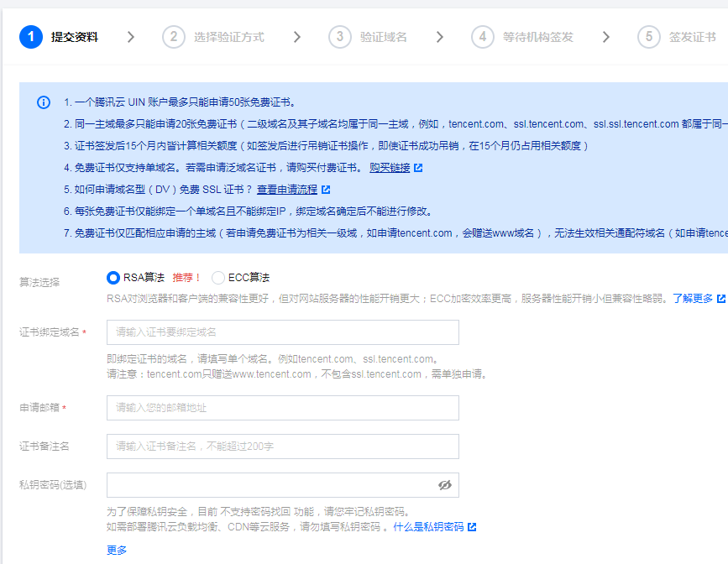Viewport: 728px width, 564px height.
Task: Click chevron arrow after 等待机构签发 step
Action: (606, 37)
